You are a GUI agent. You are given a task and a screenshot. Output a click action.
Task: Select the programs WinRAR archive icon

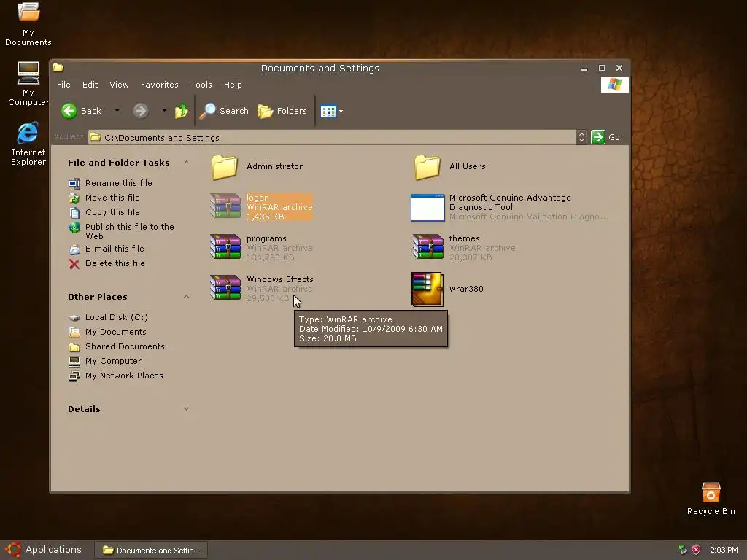[x=225, y=246]
